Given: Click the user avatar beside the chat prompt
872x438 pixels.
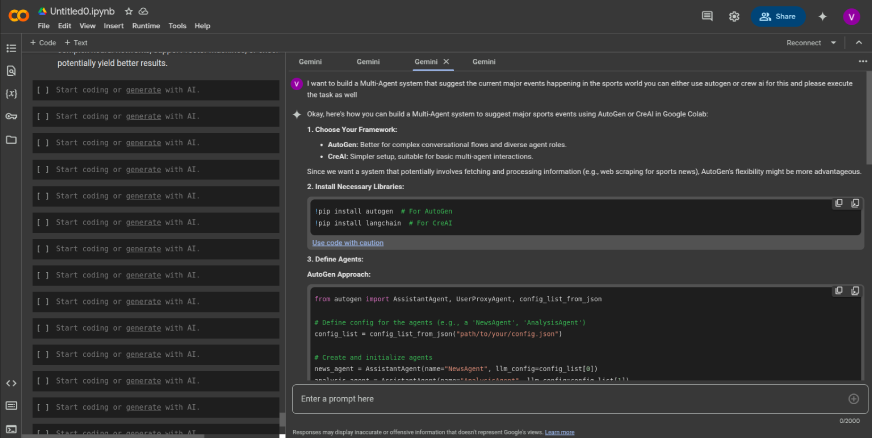Looking at the screenshot, I should [296, 83].
